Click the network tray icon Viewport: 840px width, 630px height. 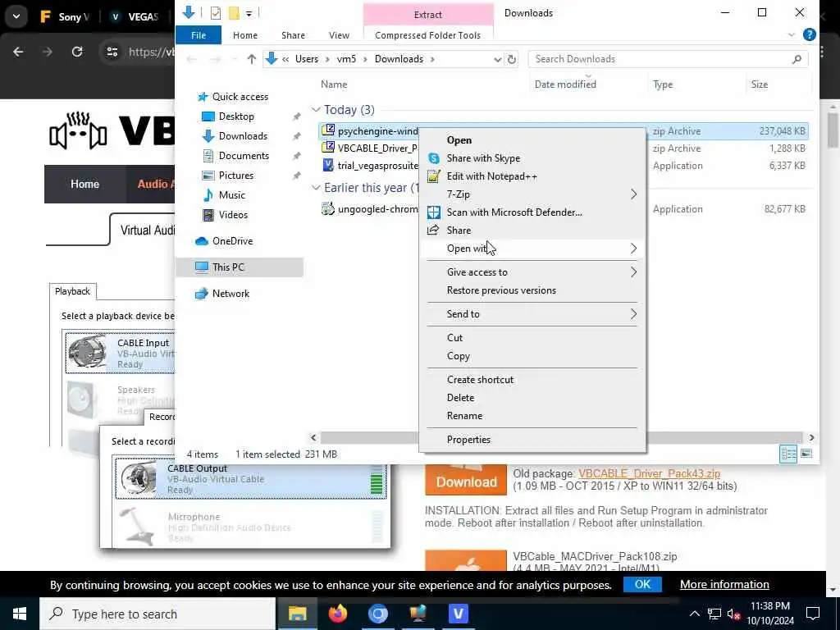[x=714, y=614]
